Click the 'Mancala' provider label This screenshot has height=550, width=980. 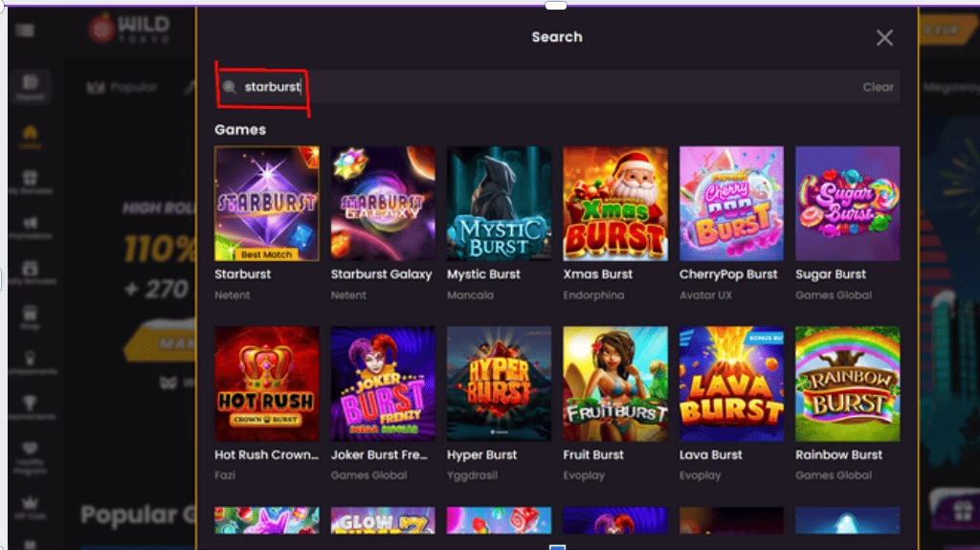tap(470, 295)
